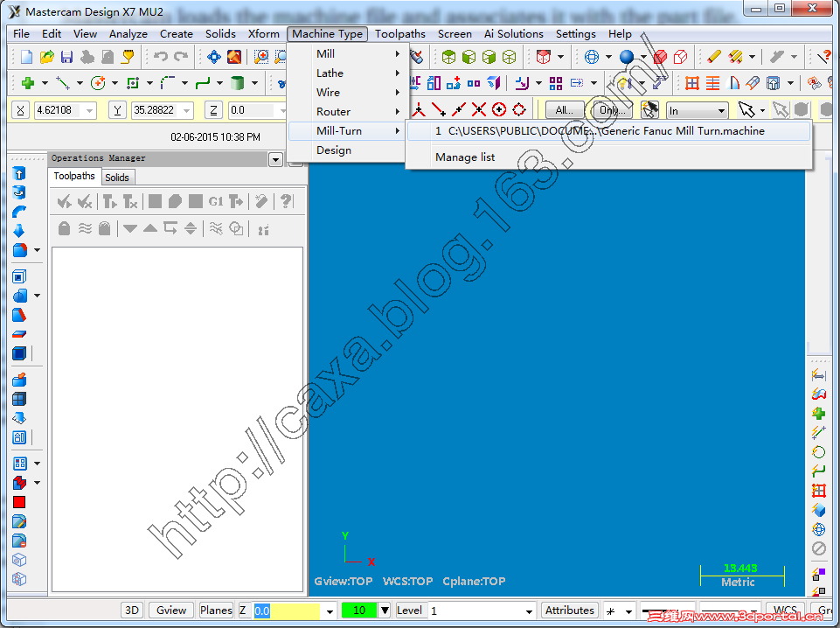Expand the Router submenu

coord(347,111)
